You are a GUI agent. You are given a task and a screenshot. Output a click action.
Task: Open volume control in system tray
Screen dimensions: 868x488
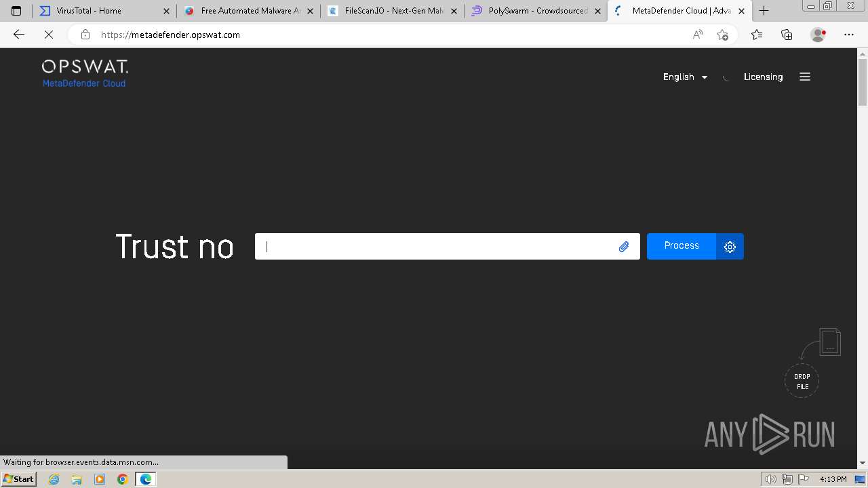771,479
